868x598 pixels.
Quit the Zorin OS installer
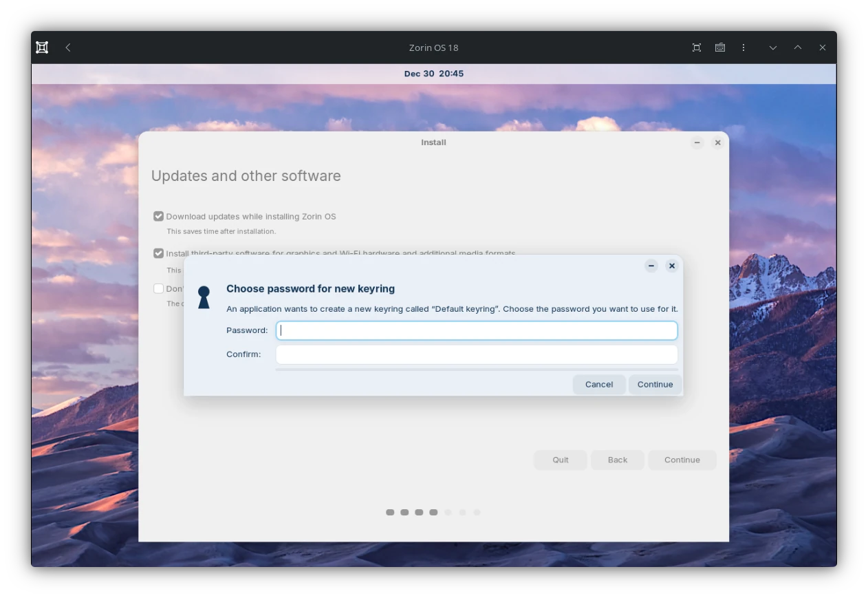point(560,460)
